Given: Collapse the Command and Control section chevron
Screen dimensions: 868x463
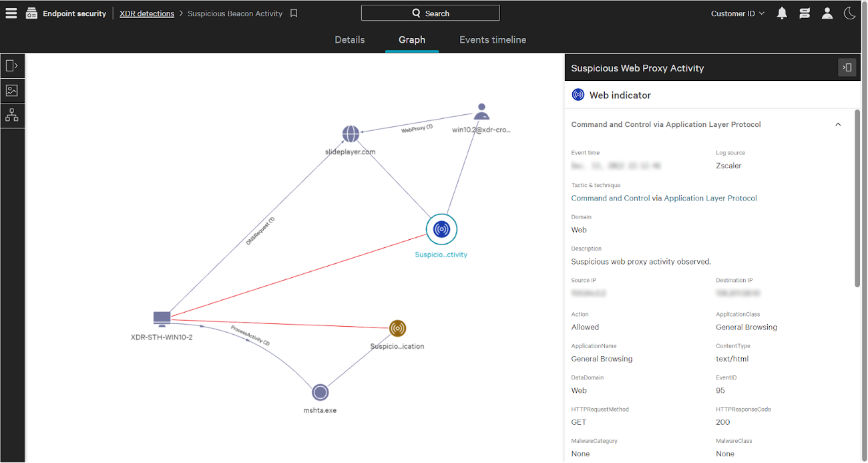Looking at the screenshot, I should [x=838, y=124].
